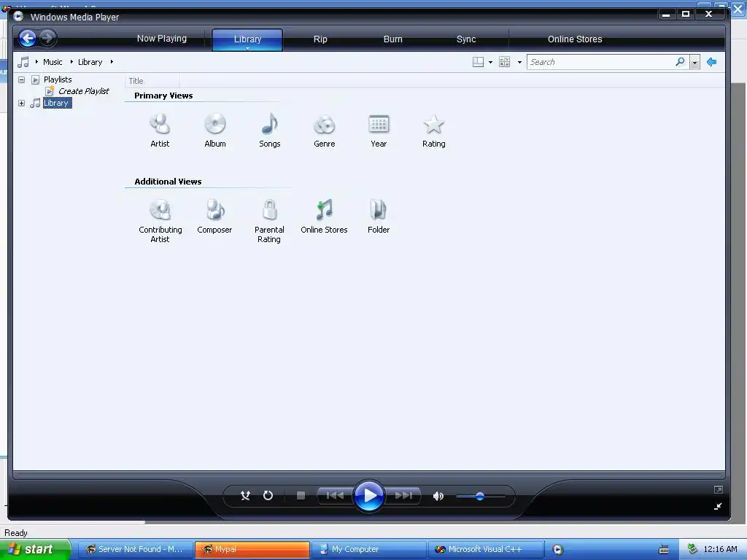
Task: Click the Forward navigation arrow
Action: pyautogui.click(x=47, y=38)
